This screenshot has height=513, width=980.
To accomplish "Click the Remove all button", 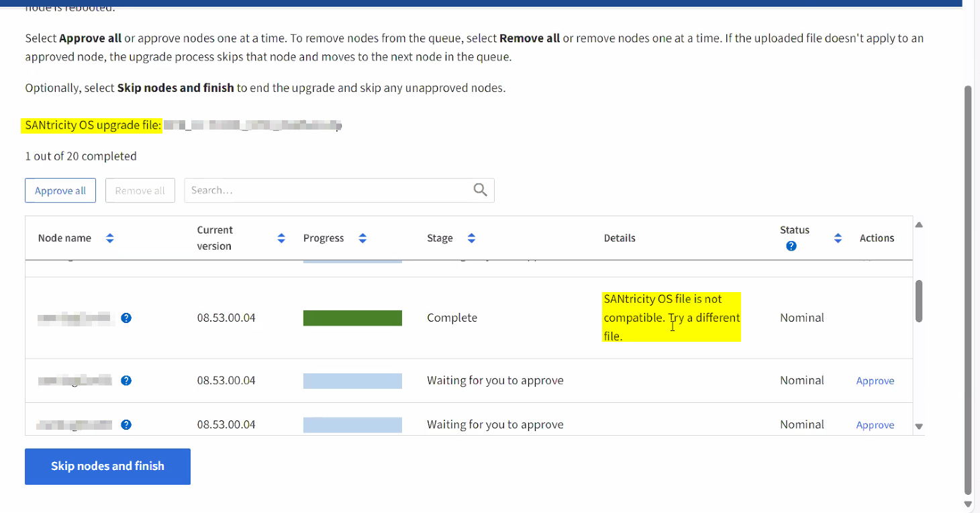I will pos(140,190).
